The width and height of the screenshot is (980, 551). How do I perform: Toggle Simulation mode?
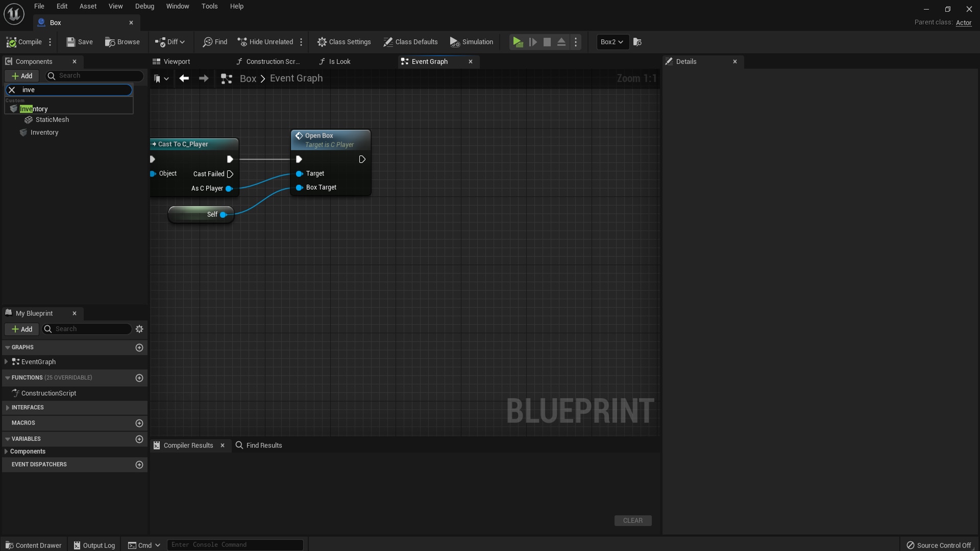[x=471, y=42]
